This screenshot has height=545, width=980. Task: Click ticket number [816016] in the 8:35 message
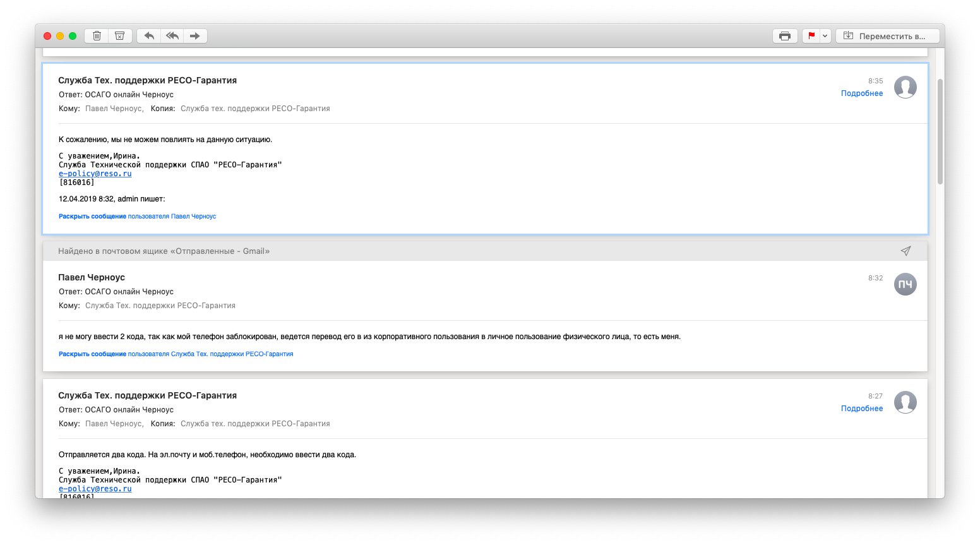[76, 183]
